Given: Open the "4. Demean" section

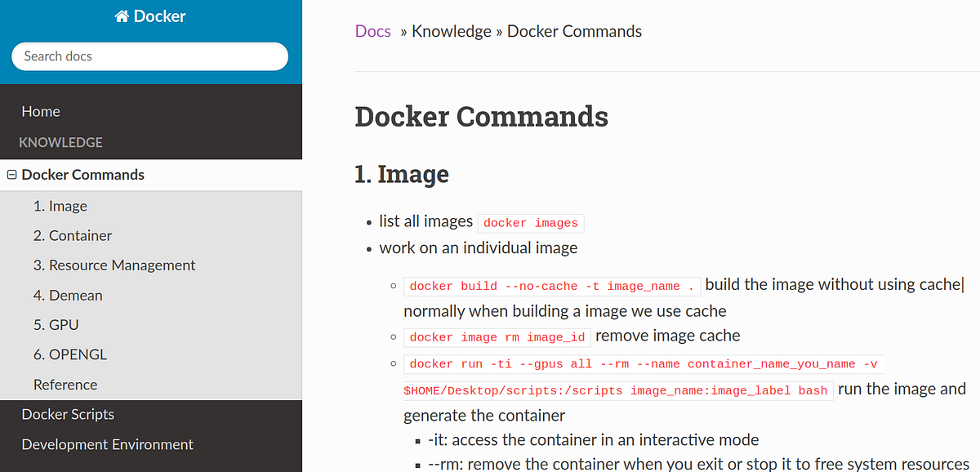Looking at the screenshot, I should click(68, 295).
